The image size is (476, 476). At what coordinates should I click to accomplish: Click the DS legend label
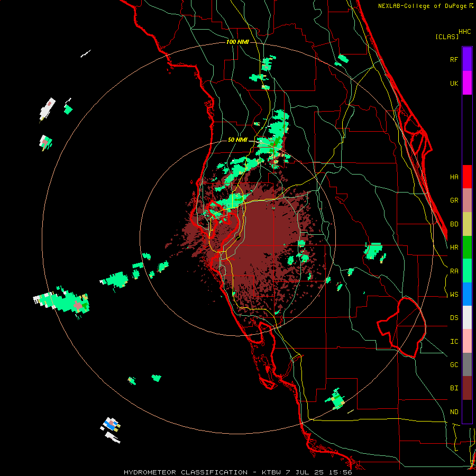(454, 318)
